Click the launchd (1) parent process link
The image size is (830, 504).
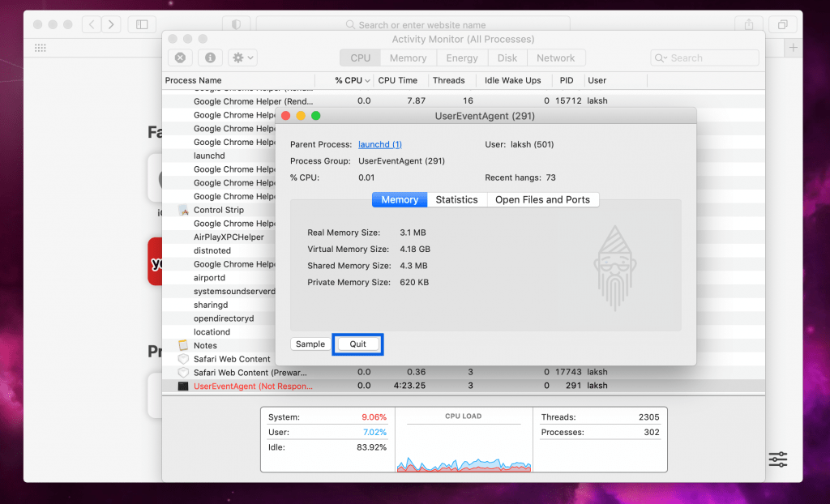380,144
